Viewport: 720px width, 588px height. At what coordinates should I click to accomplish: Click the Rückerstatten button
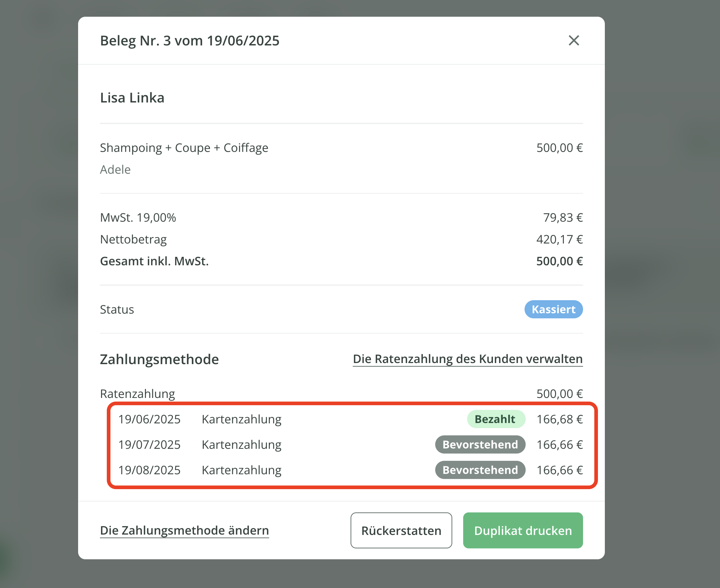pos(401,531)
